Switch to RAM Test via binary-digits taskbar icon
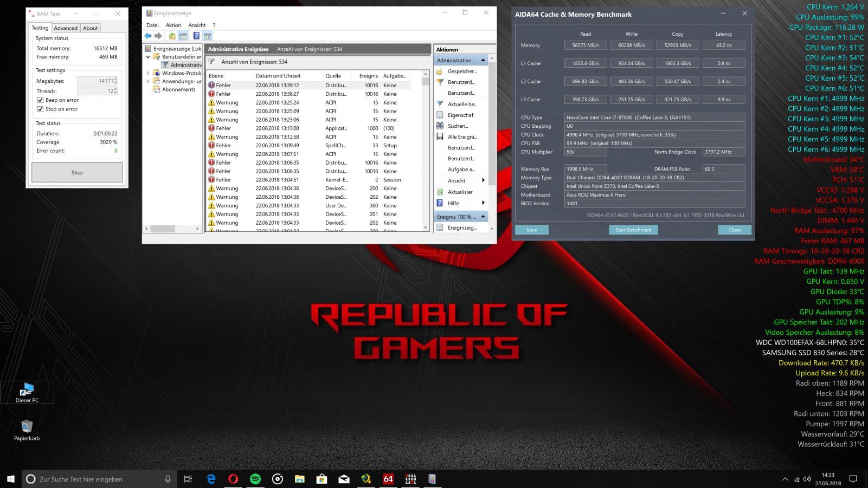 click(x=410, y=479)
